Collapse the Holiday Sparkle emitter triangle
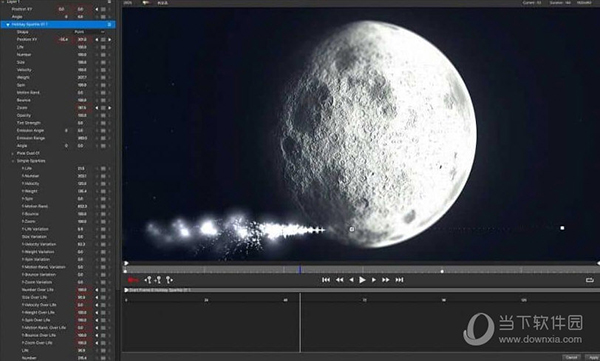 8,25
